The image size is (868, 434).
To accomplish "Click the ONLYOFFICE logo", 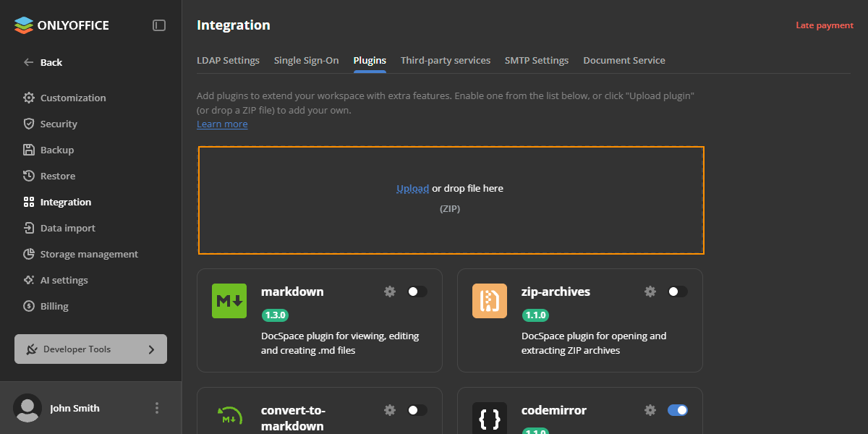I will [x=61, y=25].
